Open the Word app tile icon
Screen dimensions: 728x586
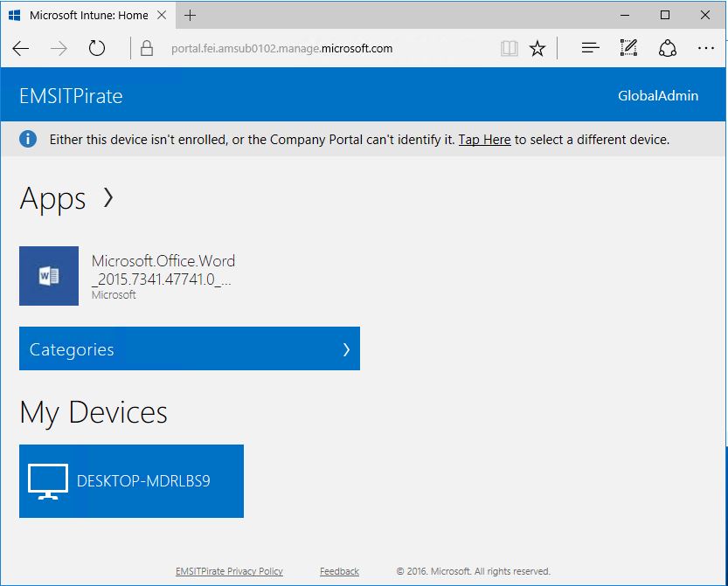point(49,276)
